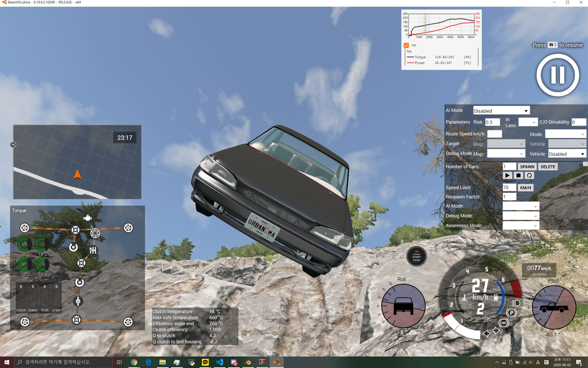Screen dimensions: 588x368
Task: Click the Windows search box on taskbar
Action: click(x=63, y=362)
